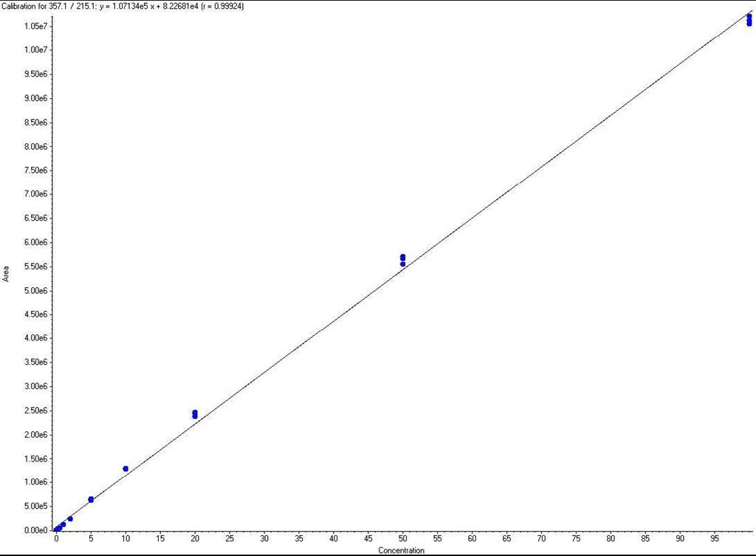
Task: Click the 7.50e6 y-axis tick label
Action: pos(36,171)
